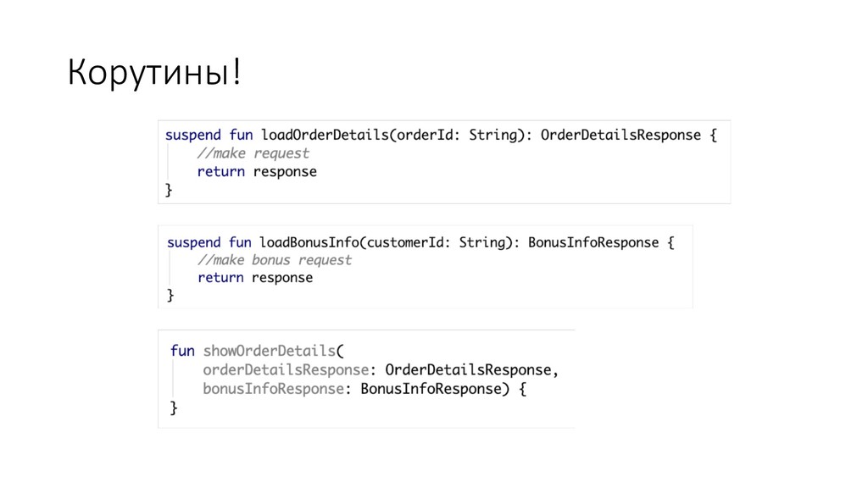The image size is (868, 488).
Task: Select the lowercase orderDetailsResponse parameter name
Action: pos(287,369)
